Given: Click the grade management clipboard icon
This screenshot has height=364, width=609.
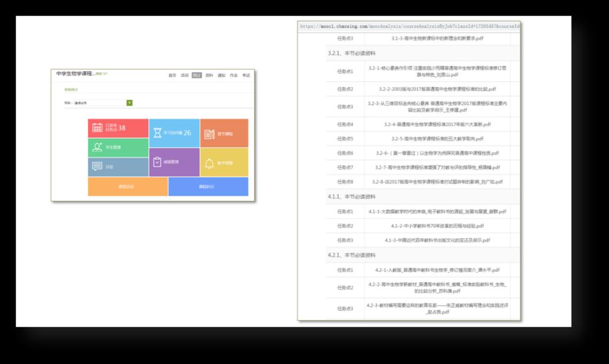Looking at the screenshot, I should 156,161.
